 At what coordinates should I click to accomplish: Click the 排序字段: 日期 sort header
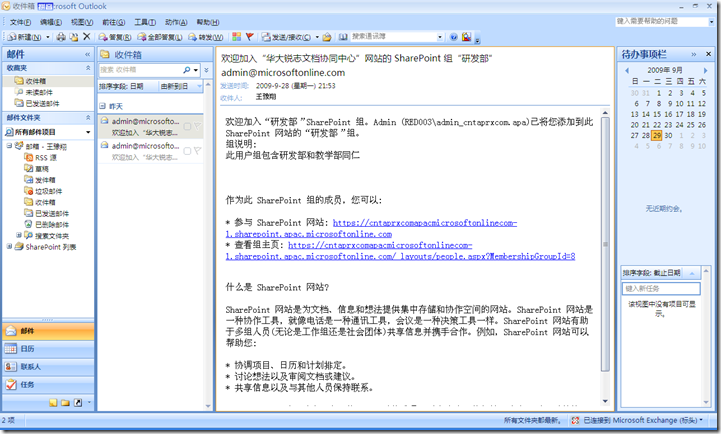[128, 86]
